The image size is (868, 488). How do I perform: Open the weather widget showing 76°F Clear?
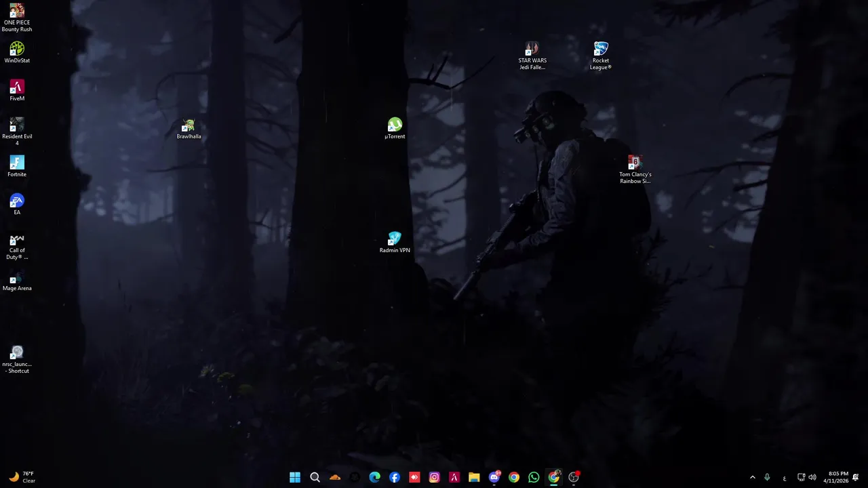pos(22,477)
